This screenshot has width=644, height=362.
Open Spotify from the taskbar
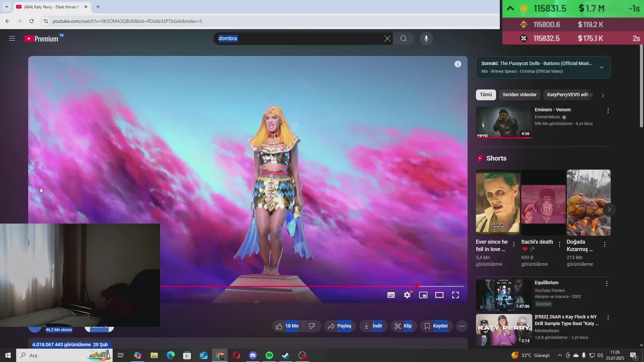coord(269,355)
